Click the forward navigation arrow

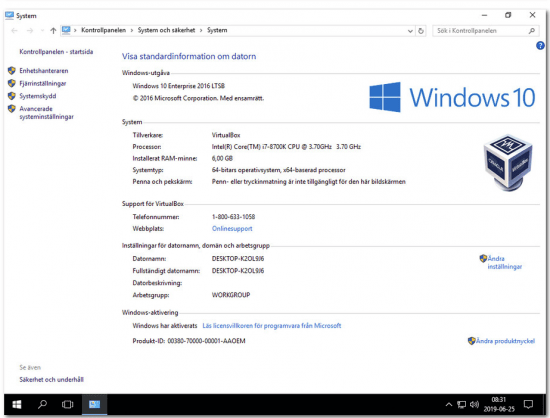(30, 31)
